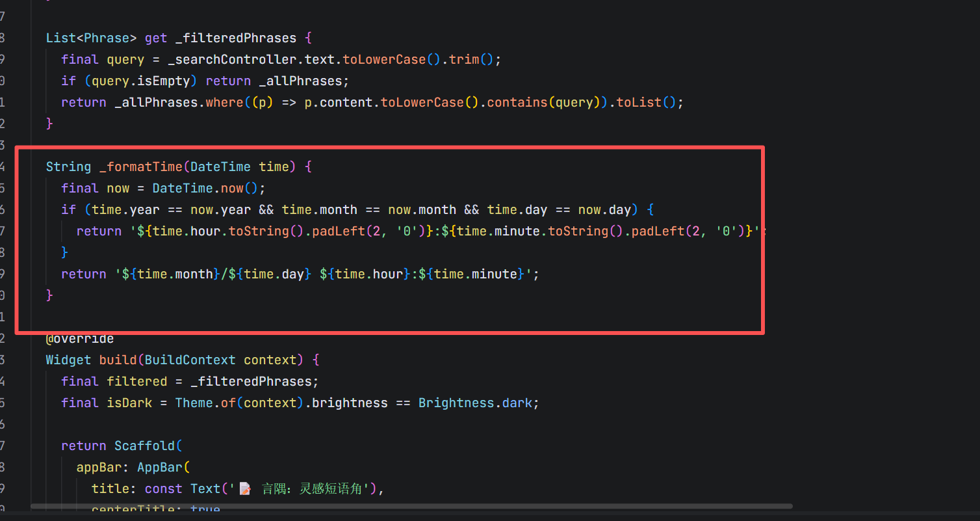The height and width of the screenshot is (521, 980).
Task: Click Brightness.dark in the isDark line
Action: (x=476, y=403)
